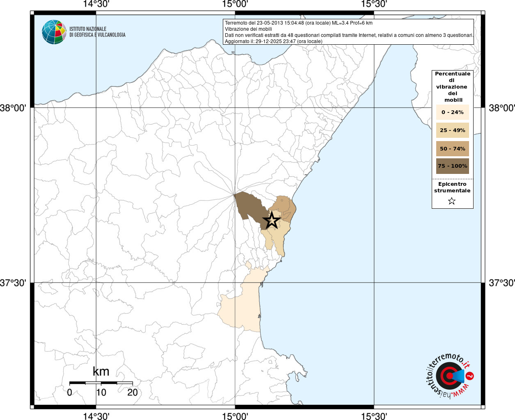Viewport: 515px width, 420px height.
Task: Click the top '15°30'' longitude label
Action: point(374,4)
